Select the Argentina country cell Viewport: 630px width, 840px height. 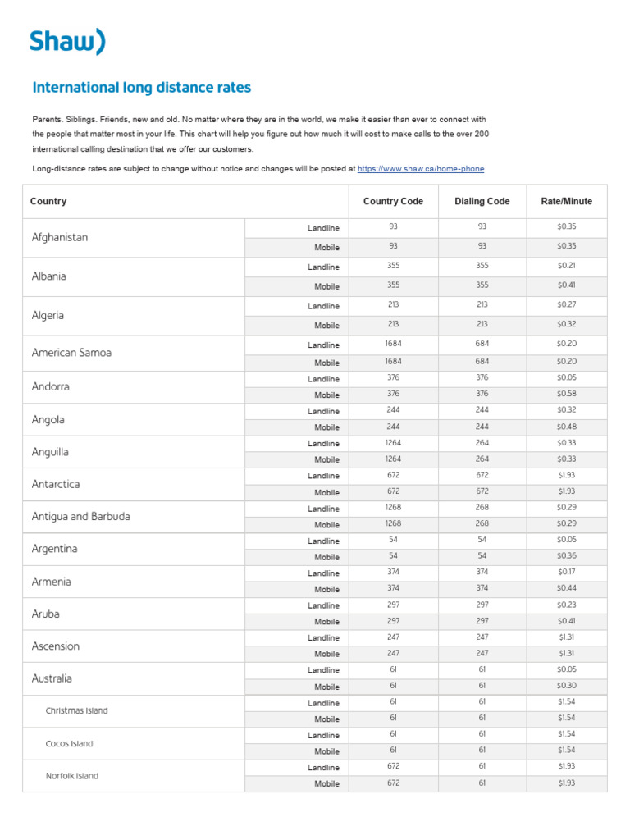[x=56, y=549]
